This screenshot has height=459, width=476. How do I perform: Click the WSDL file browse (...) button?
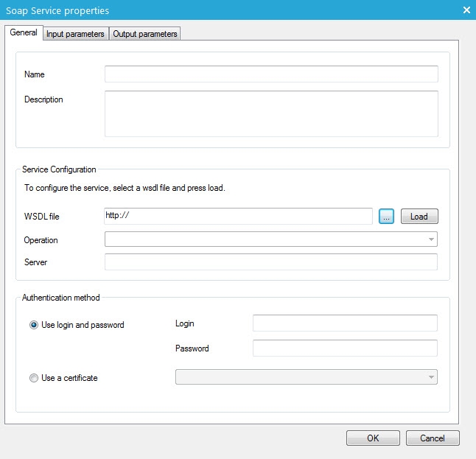[x=387, y=217]
